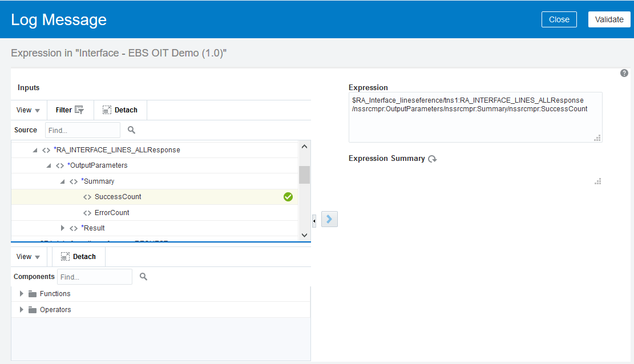Click the Close button in the header
Screen dimensions: 634x364
tap(559, 19)
